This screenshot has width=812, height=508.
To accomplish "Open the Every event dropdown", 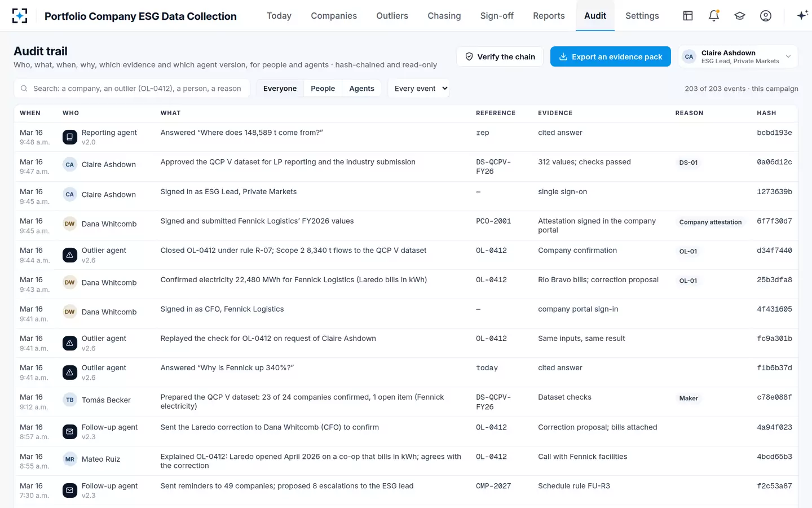I will click(419, 89).
